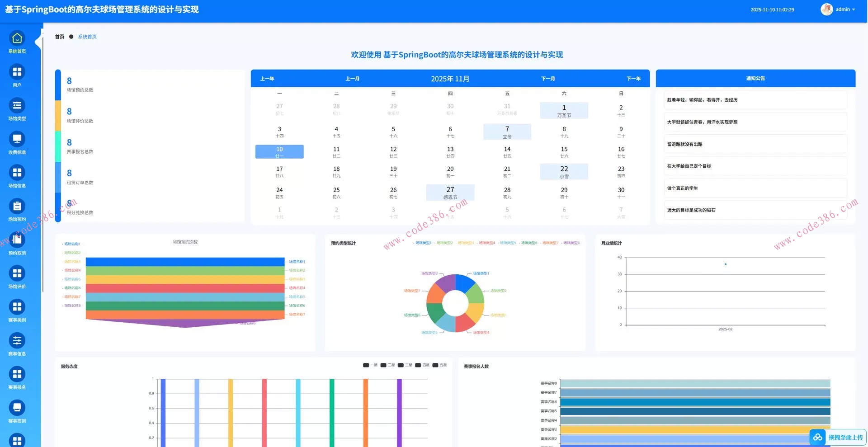Jump to 下一年 in the calendar
This screenshot has width=868, height=447.
[633, 79]
